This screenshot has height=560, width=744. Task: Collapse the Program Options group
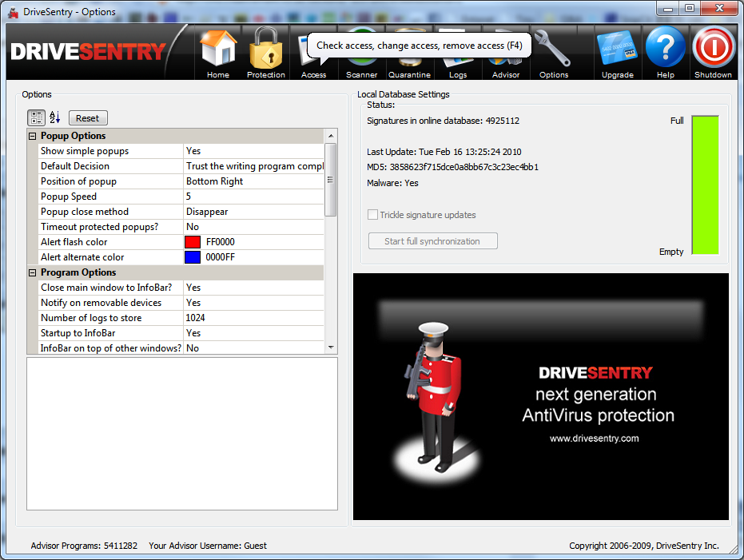(32, 272)
